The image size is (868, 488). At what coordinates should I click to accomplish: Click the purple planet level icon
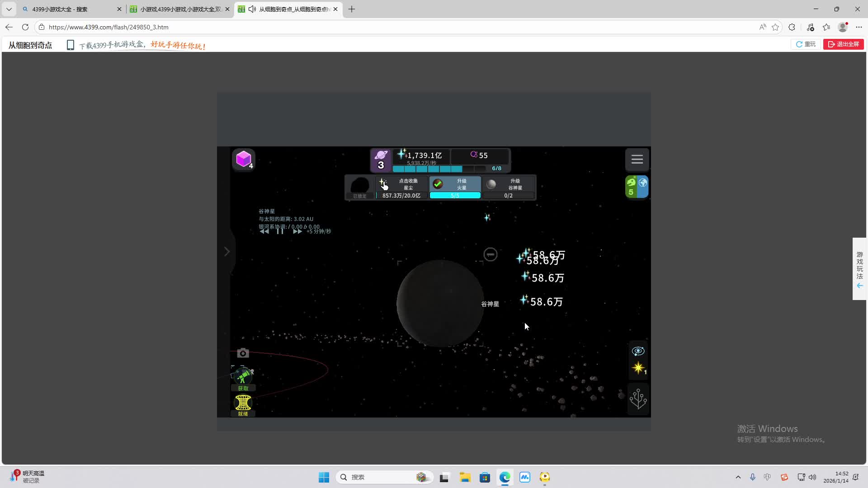381,160
